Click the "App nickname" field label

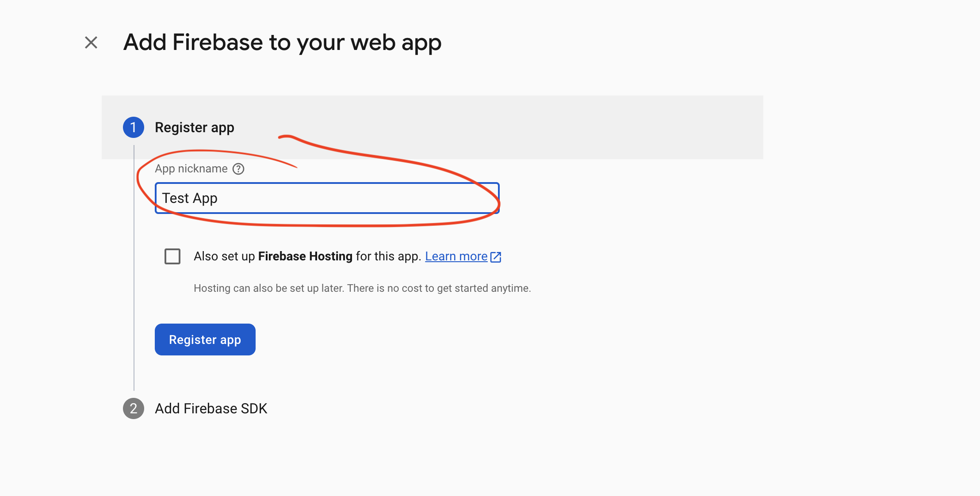(191, 169)
